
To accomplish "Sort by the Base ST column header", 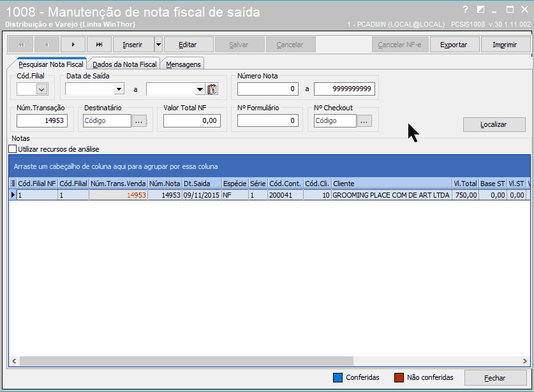I will (x=493, y=184).
